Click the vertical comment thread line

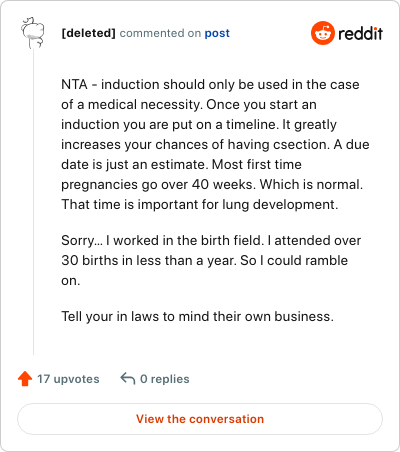click(33, 202)
